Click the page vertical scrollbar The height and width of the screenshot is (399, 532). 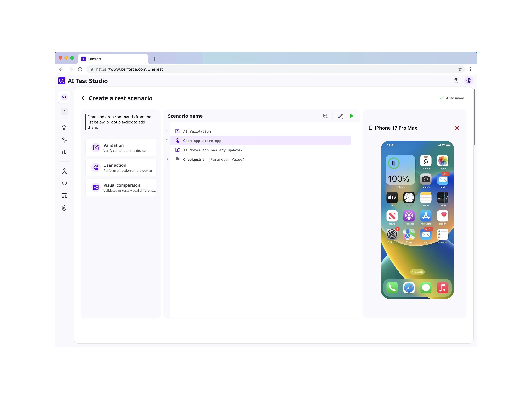coord(474,117)
